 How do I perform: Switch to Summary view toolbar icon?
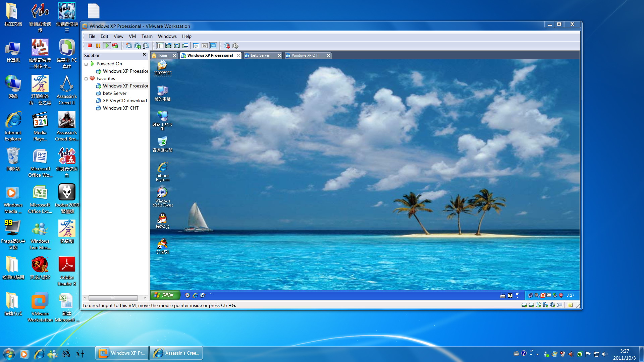(x=196, y=46)
